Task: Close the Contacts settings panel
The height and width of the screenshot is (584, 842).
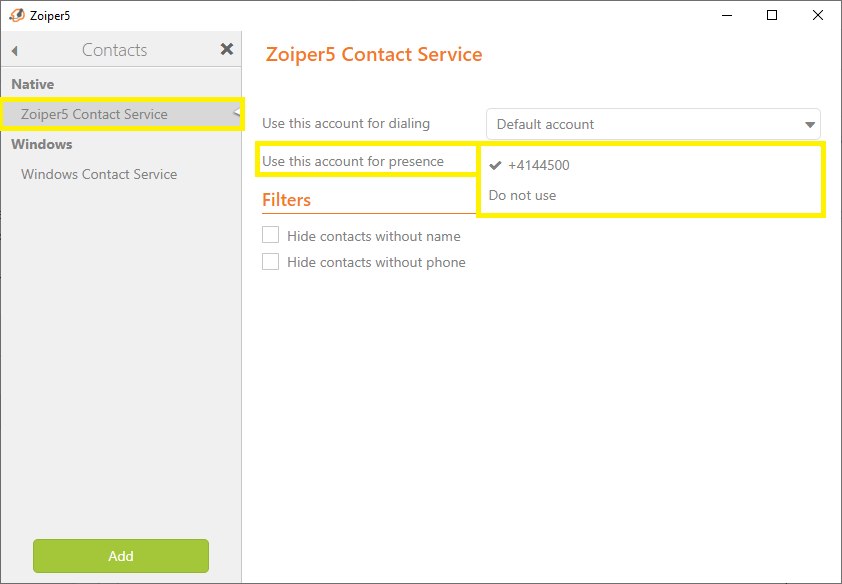Action: point(227,49)
